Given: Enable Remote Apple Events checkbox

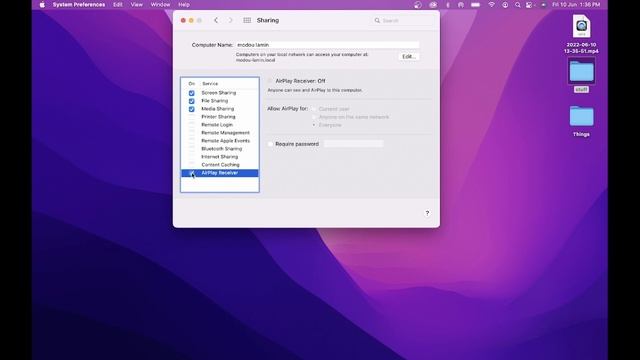Looking at the screenshot, I should (x=191, y=141).
